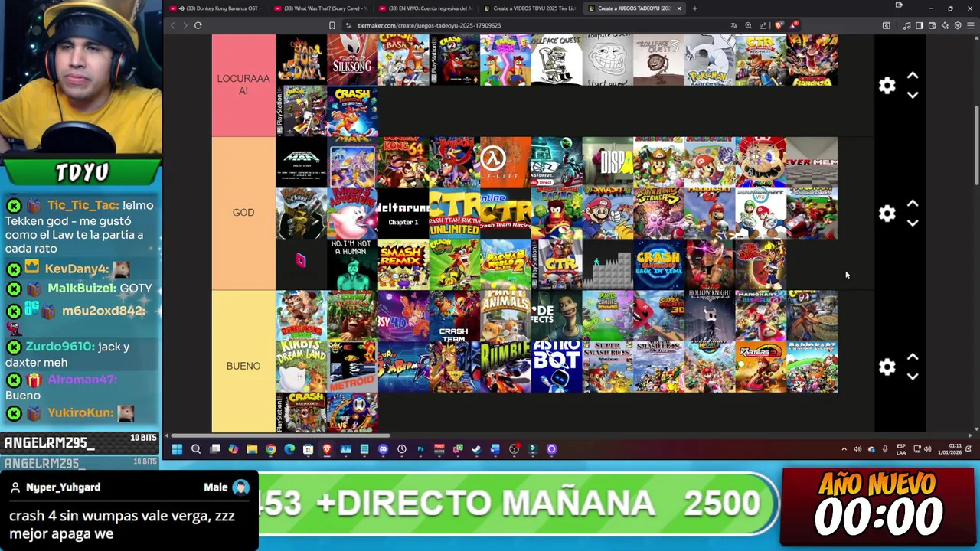980x551 pixels.
Task: Select Mario Kart Wii thumbnail
Action: (x=761, y=214)
